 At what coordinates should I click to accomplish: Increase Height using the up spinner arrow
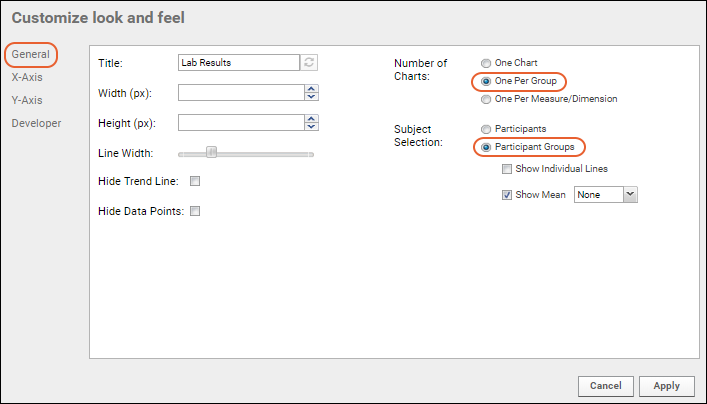pyautogui.click(x=311, y=119)
